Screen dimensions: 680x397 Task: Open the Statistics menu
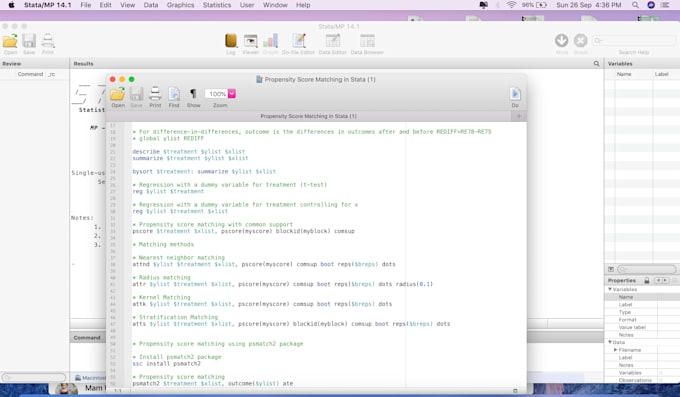click(217, 5)
